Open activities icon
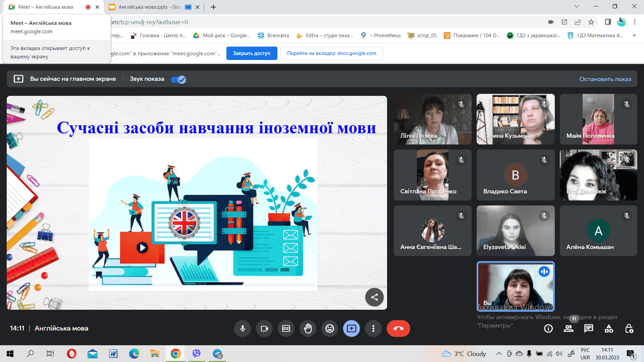This screenshot has height=362, width=644. click(609, 328)
